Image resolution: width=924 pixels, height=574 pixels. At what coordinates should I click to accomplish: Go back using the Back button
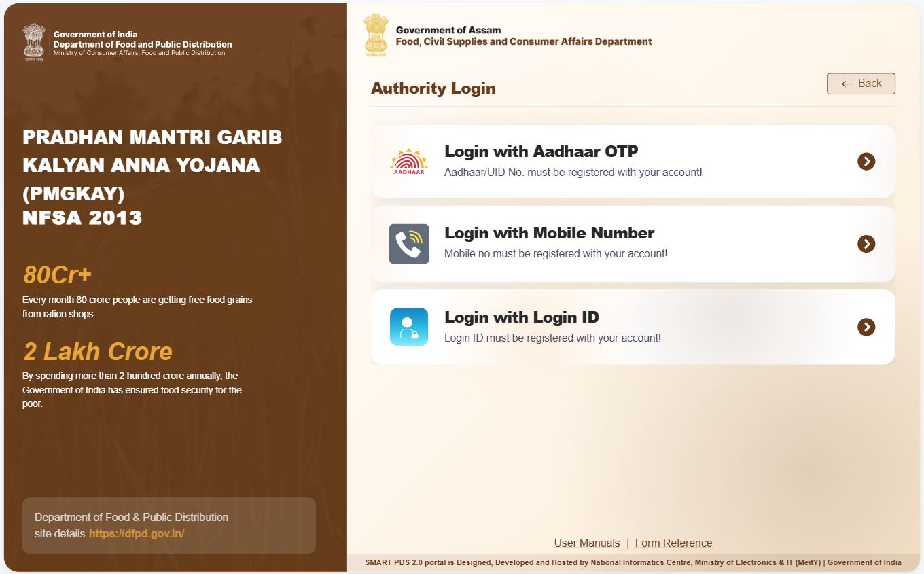pos(861,84)
